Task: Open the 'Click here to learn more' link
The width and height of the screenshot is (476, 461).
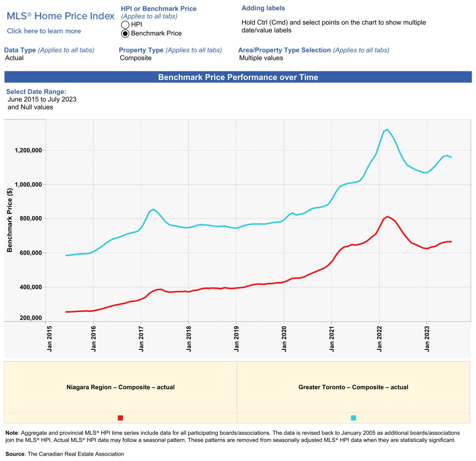Action: point(44,31)
